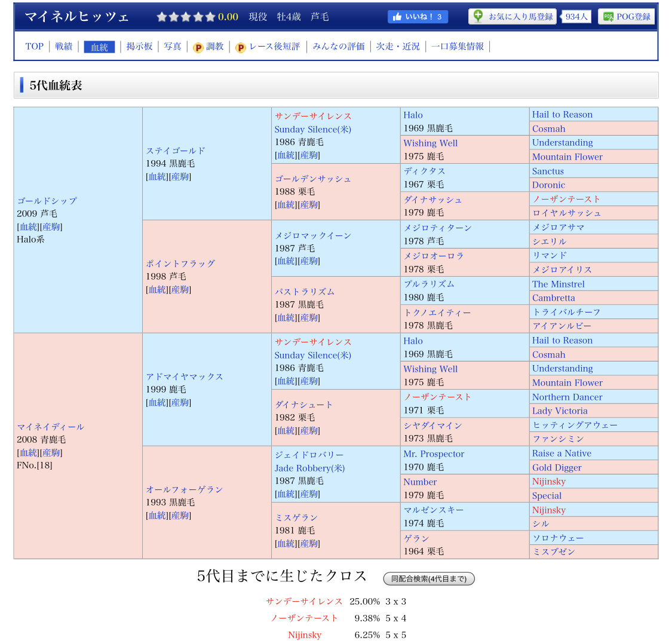Switch to the 戦績 tab
Screen dimensions: 672x643
pyautogui.click(x=64, y=47)
